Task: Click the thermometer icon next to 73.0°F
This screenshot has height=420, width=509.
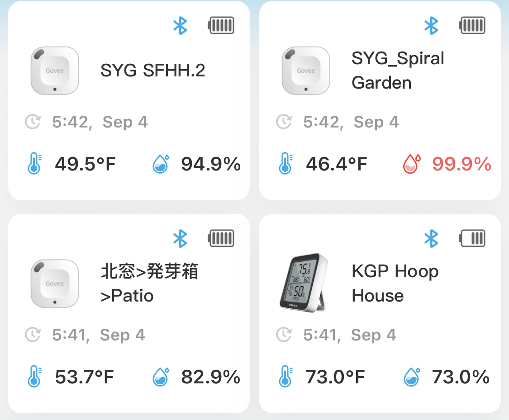Action: (x=285, y=376)
